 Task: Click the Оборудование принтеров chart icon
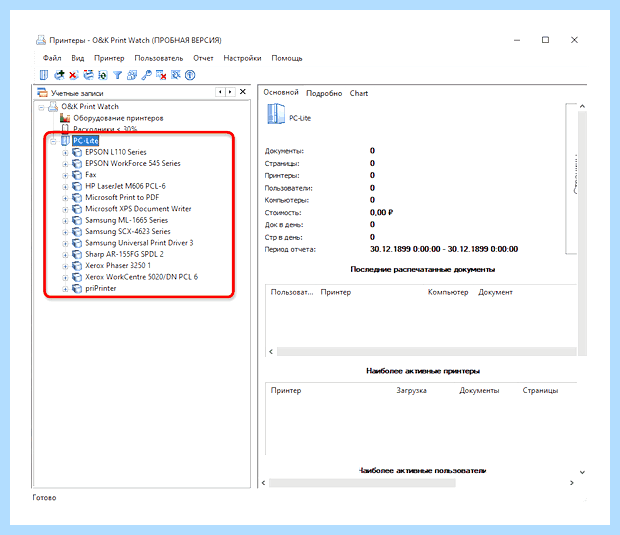click(x=65, y=118)
